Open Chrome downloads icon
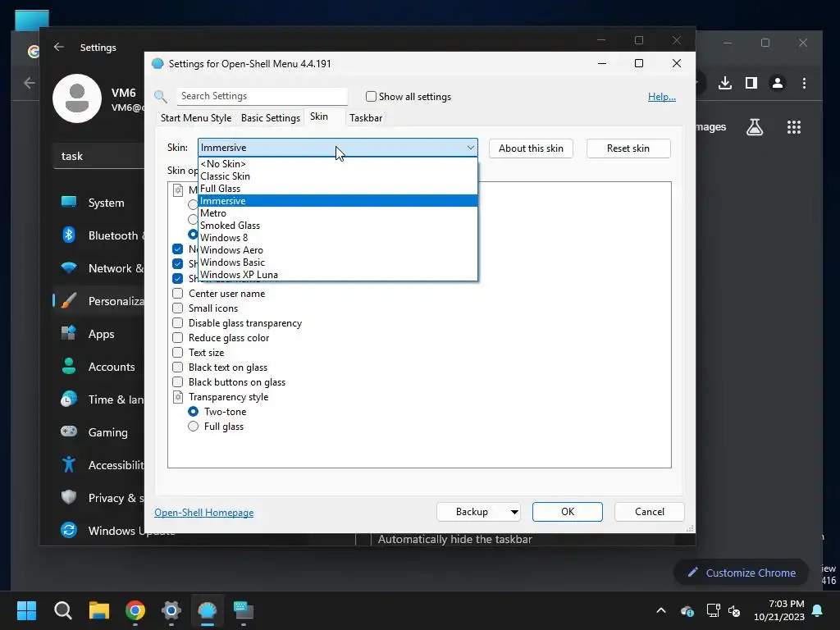 pos(725,83)
